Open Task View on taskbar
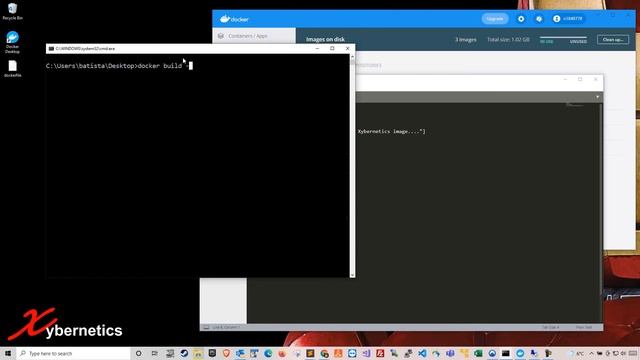640x360 pixels. click(x=154, y=353)
